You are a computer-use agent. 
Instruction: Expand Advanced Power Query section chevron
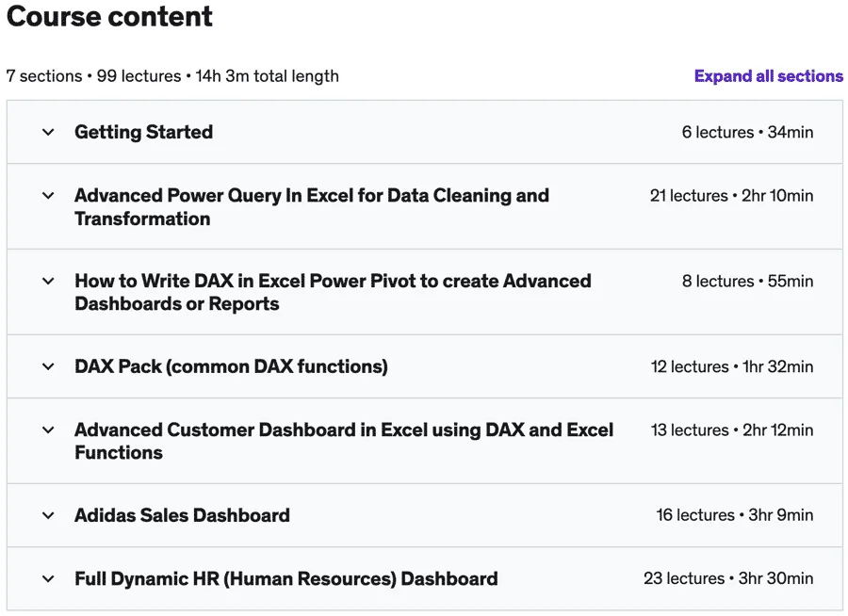48,196
